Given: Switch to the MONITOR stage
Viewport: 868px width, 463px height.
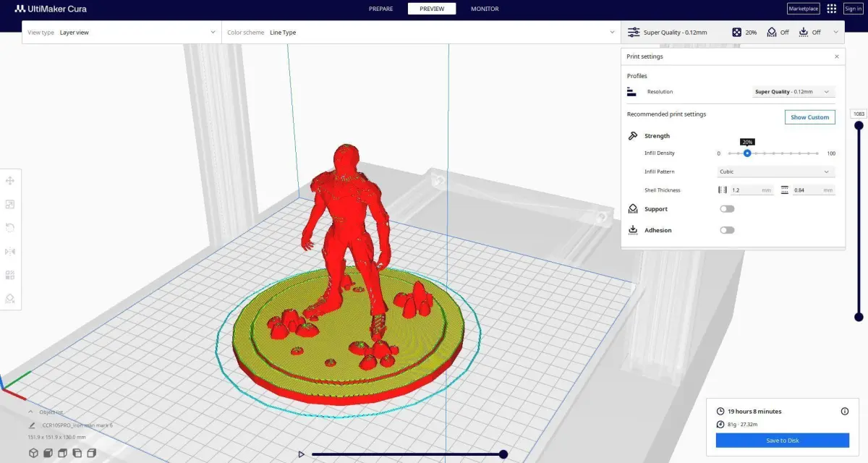Looking at the screenshot, I should (485, 9).
